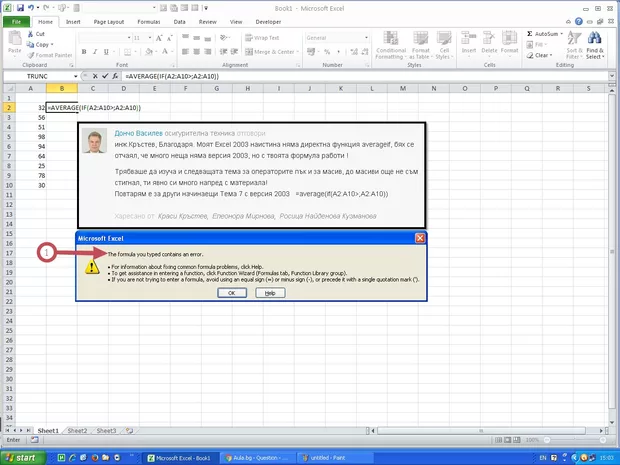Click the Format Painter tool
Screen dimensions: 620x465
click(x=48, y=55)
